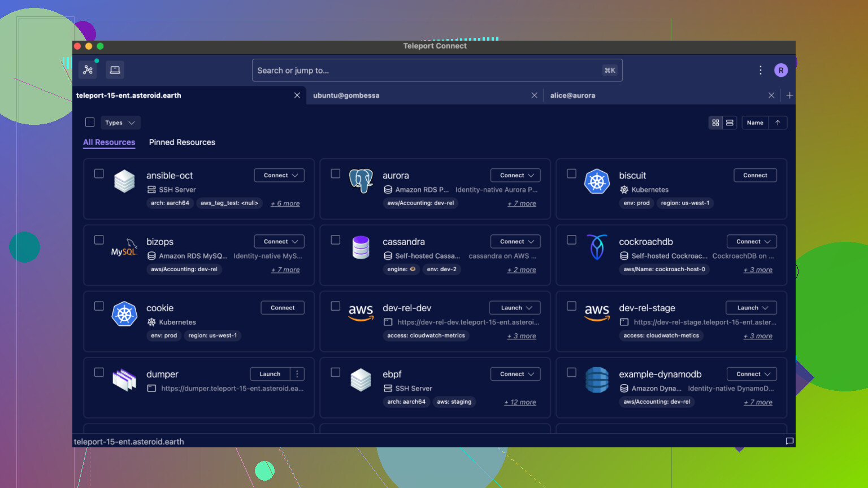Select the ansible-oct checkbox
868x488 pixels.
point(99,173)
